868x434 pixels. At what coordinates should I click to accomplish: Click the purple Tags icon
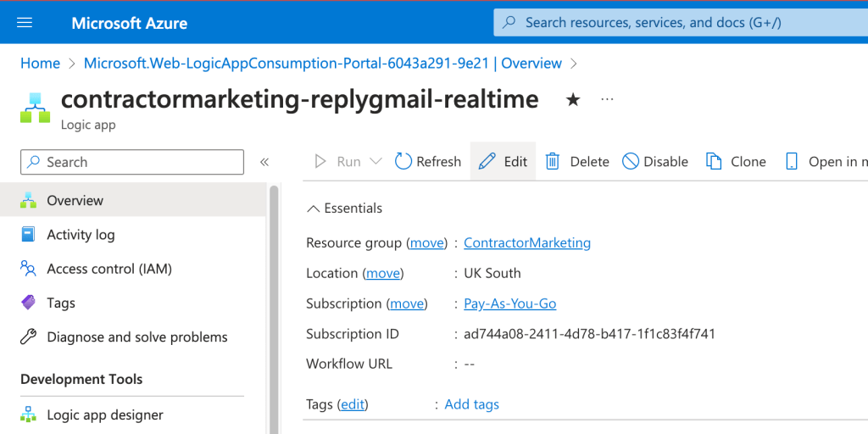[x=28, y=303]
